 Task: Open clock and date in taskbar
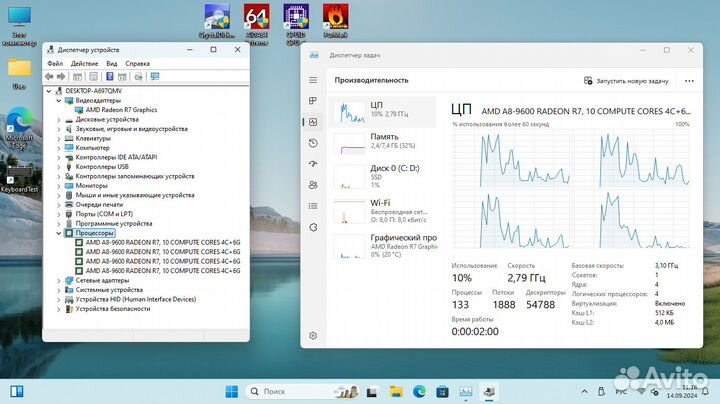tap(682, 392)
